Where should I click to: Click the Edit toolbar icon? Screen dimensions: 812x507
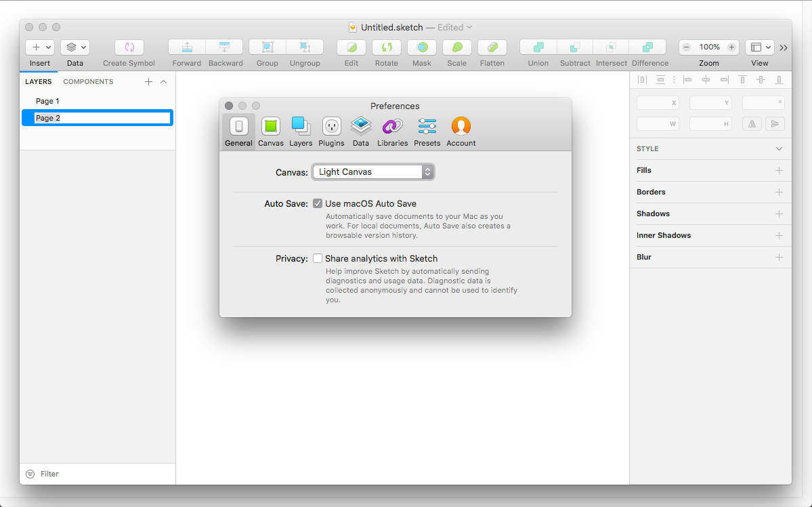click(x=351, y=47)
